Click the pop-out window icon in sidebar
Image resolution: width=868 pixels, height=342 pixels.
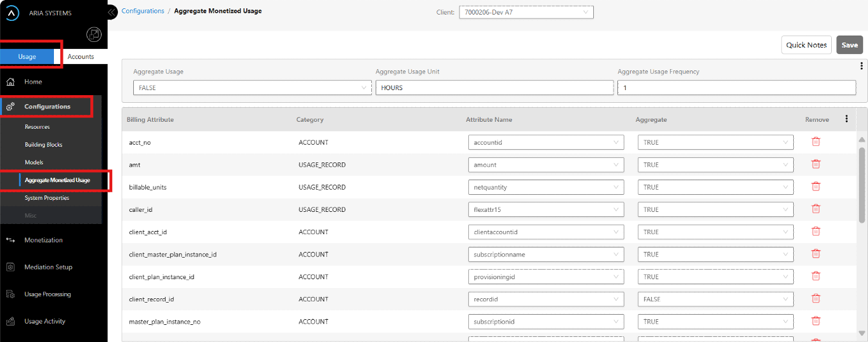(93, 34)
